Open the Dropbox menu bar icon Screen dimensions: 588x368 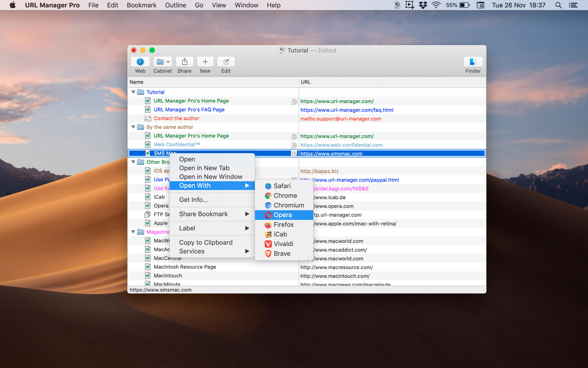point(423,5)
